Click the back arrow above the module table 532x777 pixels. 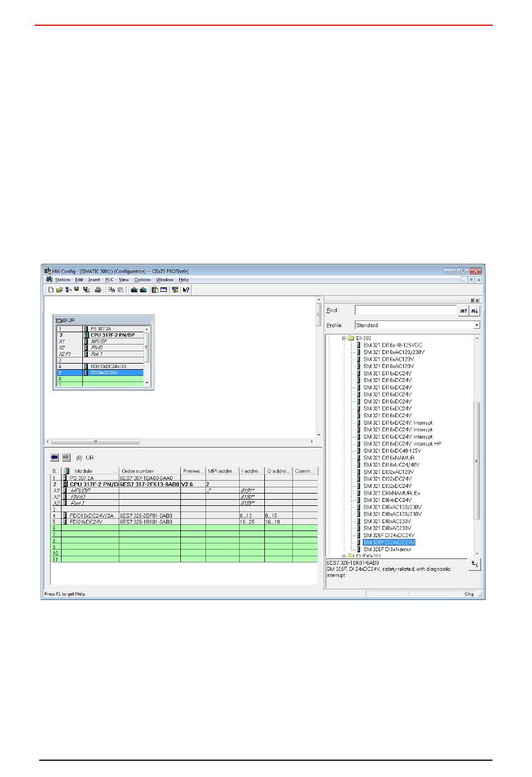point(54,457)
